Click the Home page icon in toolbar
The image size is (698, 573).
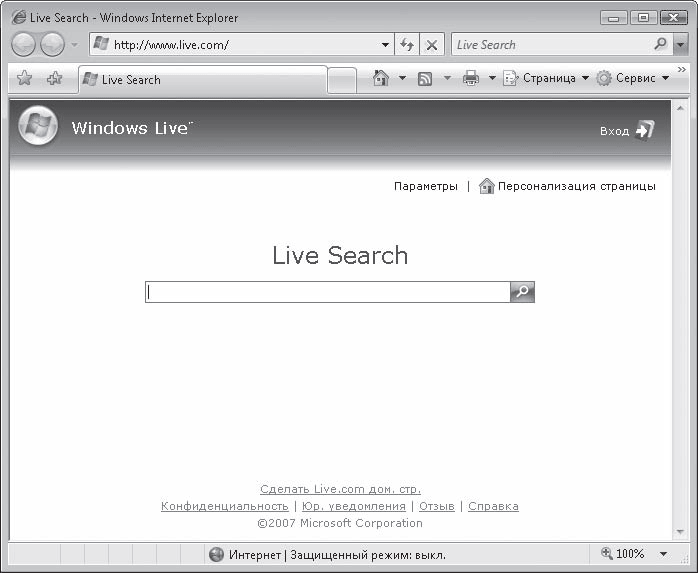(x=380, y=79)
